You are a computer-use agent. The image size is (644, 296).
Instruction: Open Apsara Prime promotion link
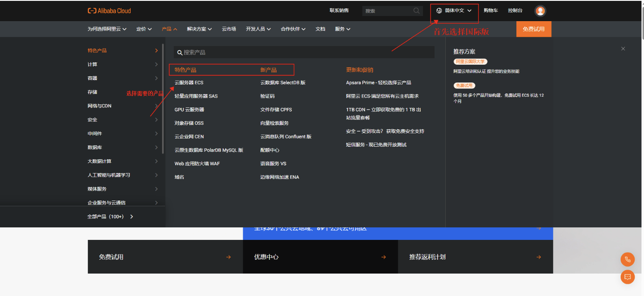pos(378,82)
